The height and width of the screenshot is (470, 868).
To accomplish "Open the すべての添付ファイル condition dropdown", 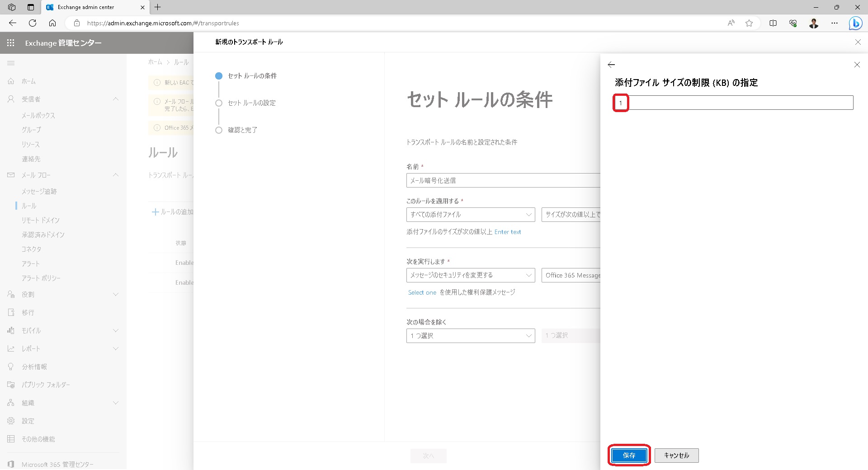I will [470, 215].
